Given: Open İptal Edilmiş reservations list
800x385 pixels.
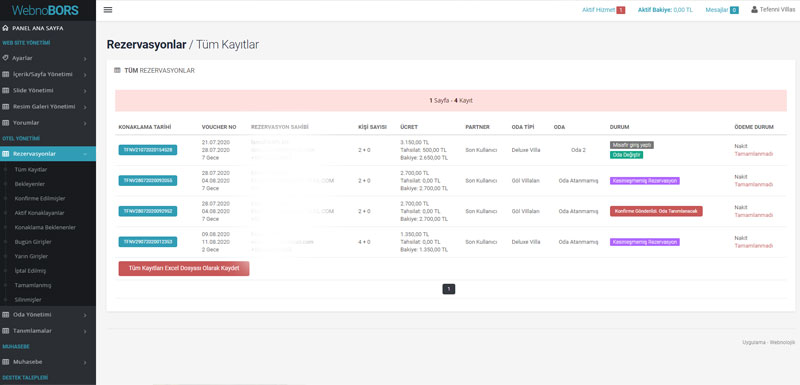Looking at the screenshot, I should point(31,271).
